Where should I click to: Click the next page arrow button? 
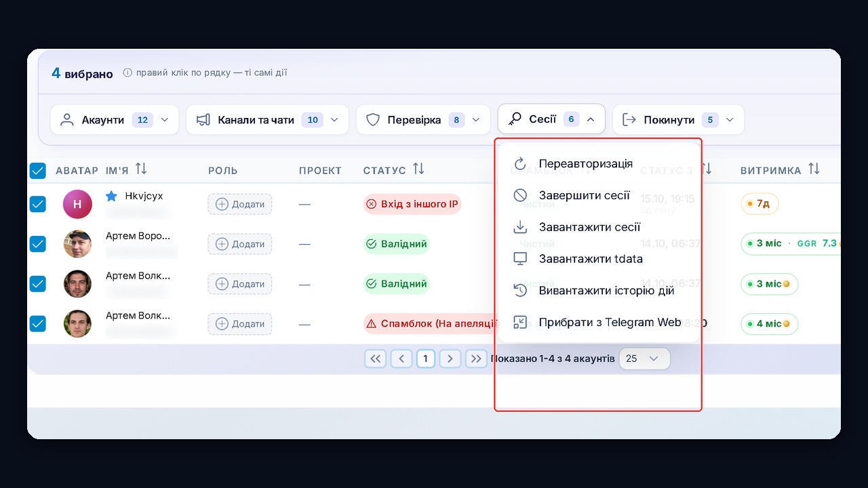450,359
